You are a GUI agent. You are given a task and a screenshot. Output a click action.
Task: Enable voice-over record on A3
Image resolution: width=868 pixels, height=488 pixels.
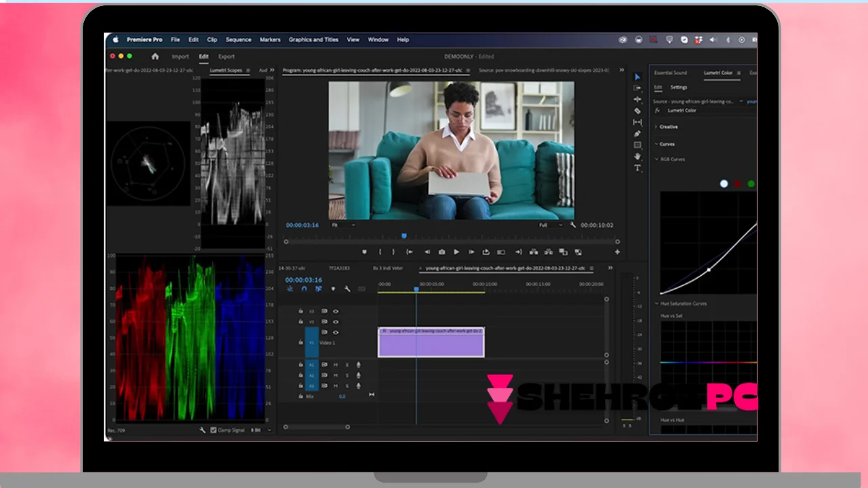(358, 386)
